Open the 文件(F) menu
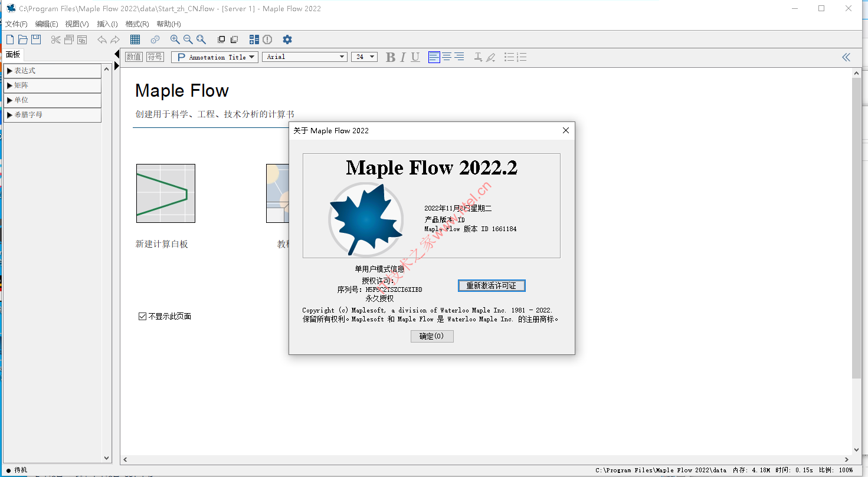 coord(17,24)
